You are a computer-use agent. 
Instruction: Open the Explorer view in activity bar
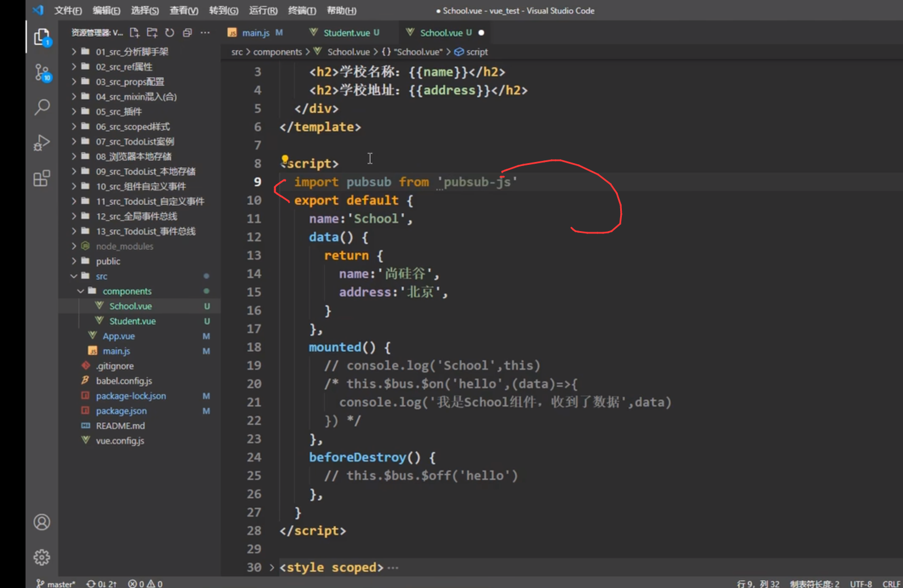[42, 37]
